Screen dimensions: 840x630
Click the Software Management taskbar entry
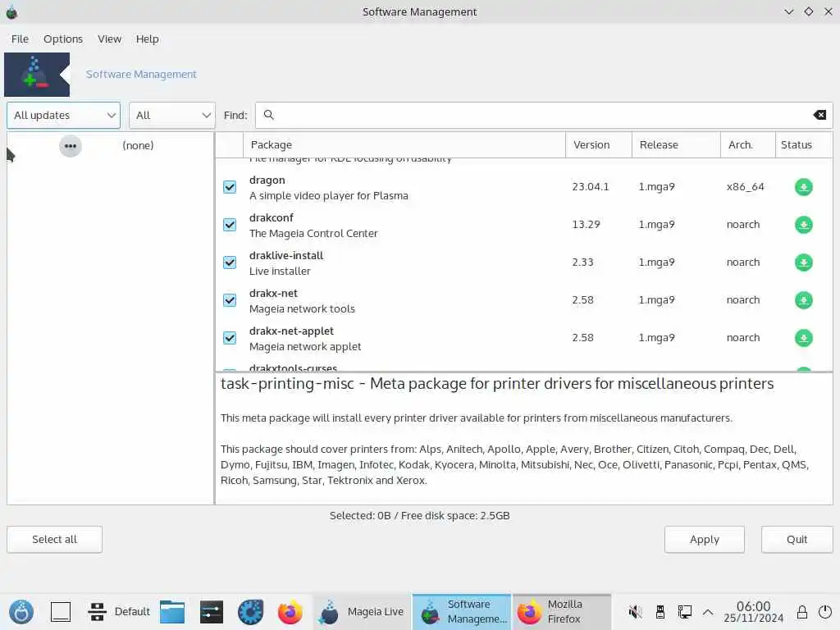pyautogui.click(x=462, y=611)
